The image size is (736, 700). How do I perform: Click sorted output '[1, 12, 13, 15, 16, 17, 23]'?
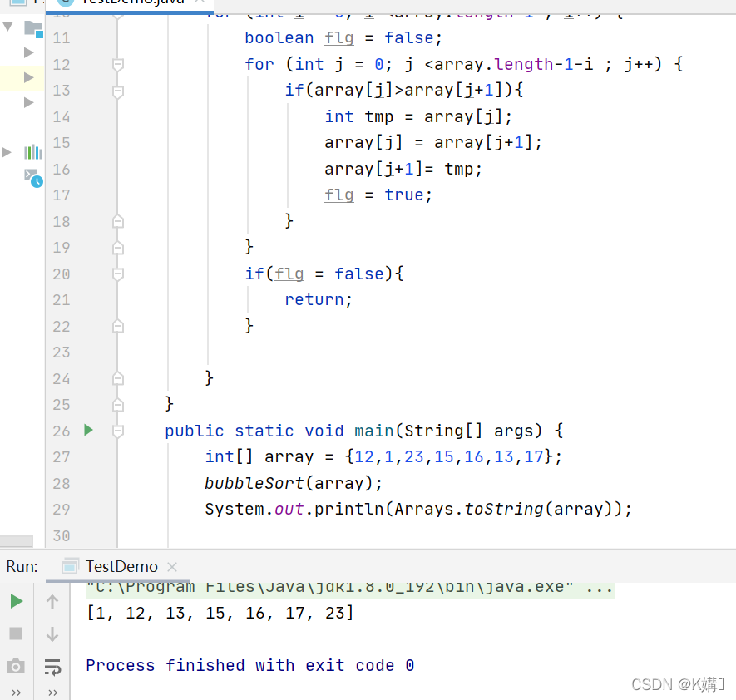pos(220,614)
